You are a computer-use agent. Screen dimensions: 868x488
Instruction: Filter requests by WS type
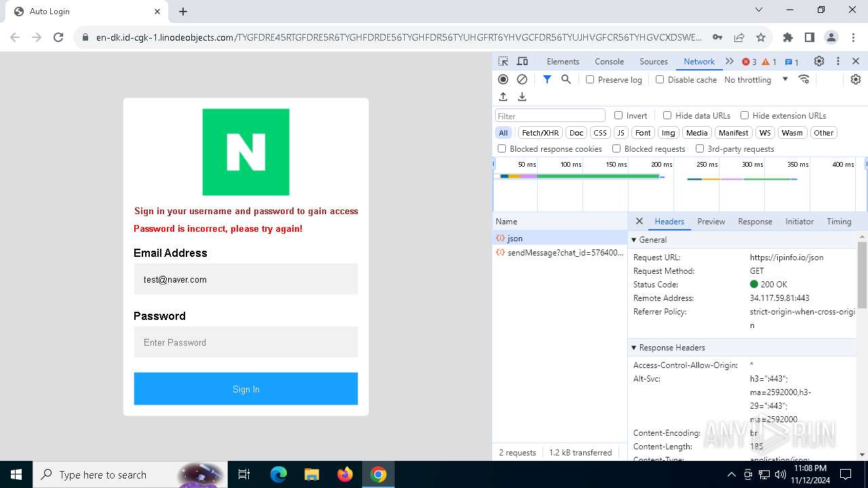click(765, 133)
